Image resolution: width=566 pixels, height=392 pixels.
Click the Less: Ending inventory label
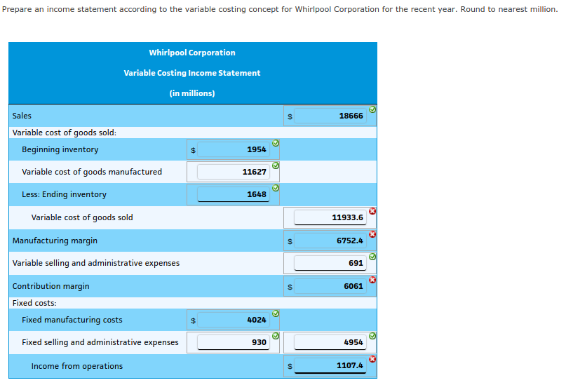click(x=65, y=194)
